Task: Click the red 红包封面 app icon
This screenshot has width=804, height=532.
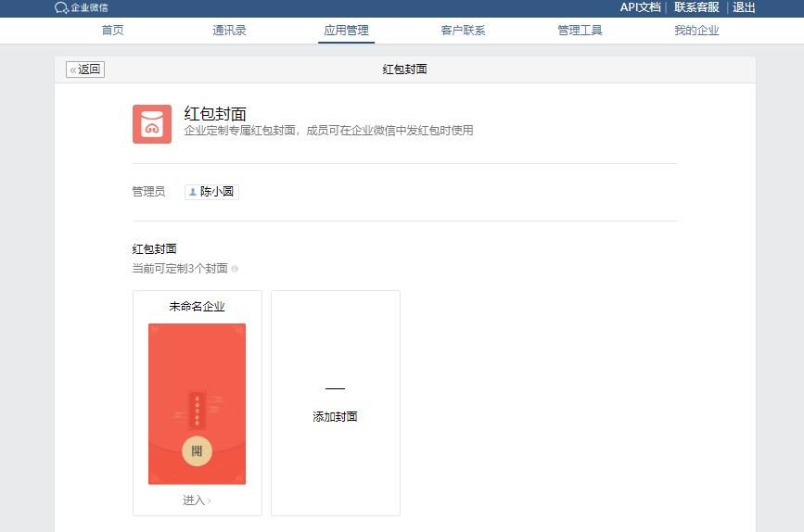Action: tap(152, 124)
